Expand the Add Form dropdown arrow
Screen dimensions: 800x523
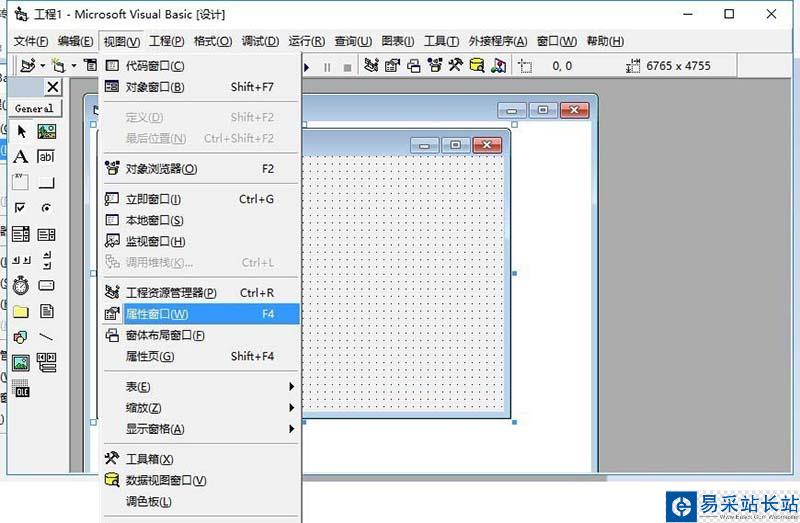[x=74, y=66]
